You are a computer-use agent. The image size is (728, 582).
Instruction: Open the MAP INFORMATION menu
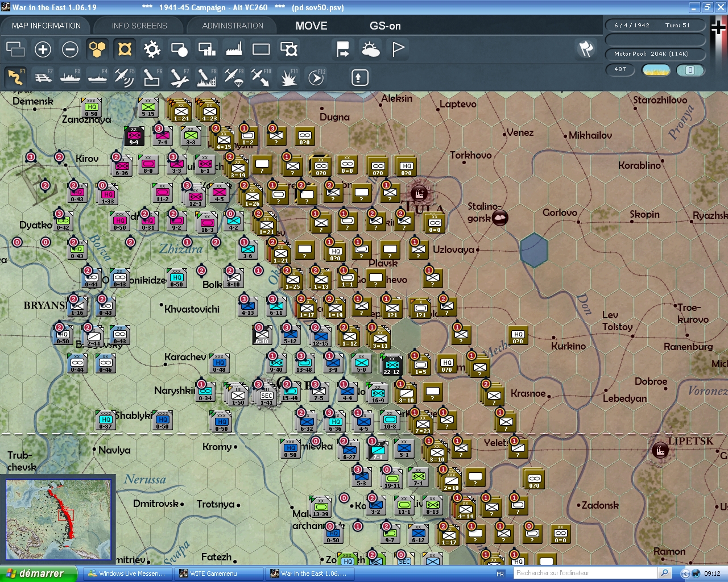pyautogui.click(x=45, y=25)
